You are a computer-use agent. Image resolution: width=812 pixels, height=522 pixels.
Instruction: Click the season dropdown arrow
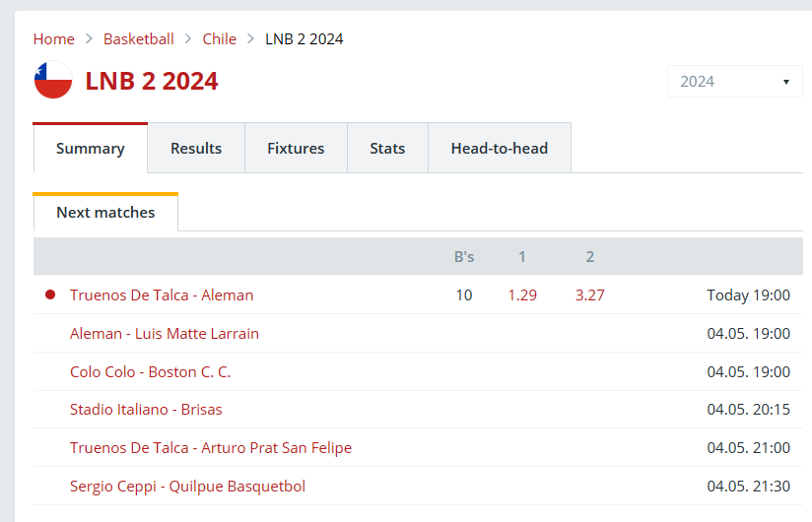(785, 82)
